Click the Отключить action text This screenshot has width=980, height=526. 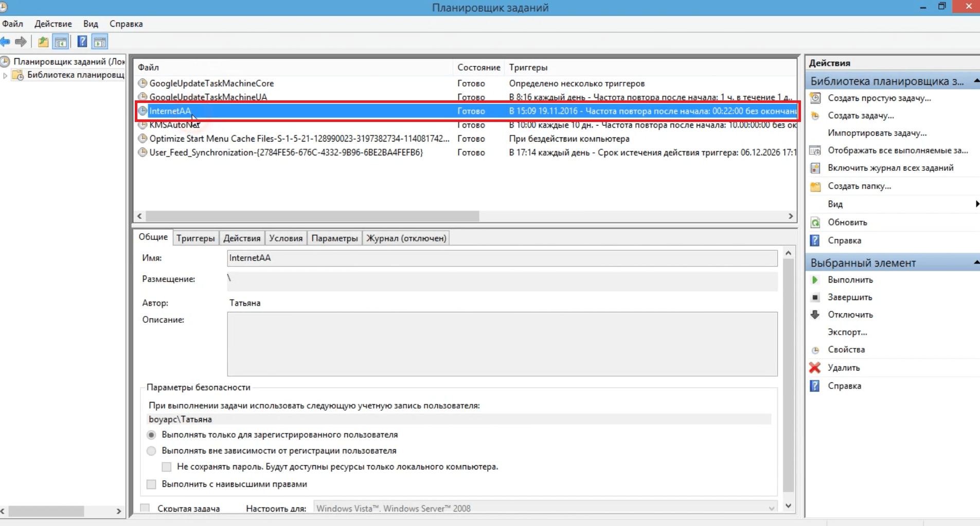[850, 314]
